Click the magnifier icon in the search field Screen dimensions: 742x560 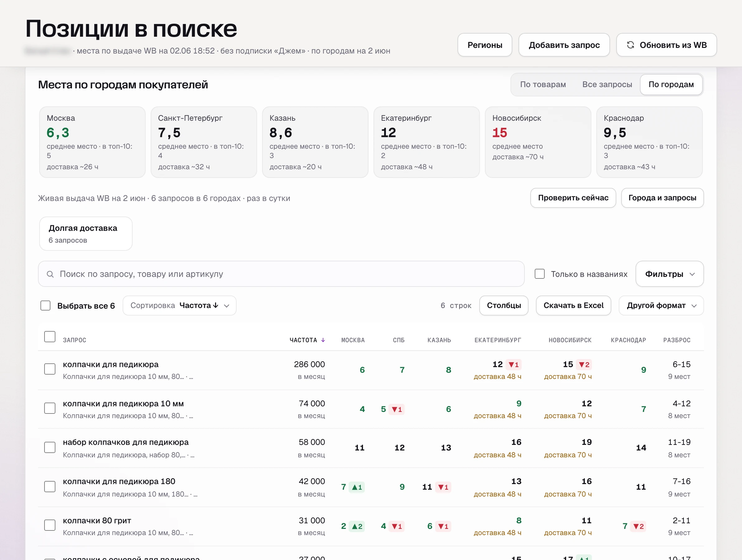point(50,274)
